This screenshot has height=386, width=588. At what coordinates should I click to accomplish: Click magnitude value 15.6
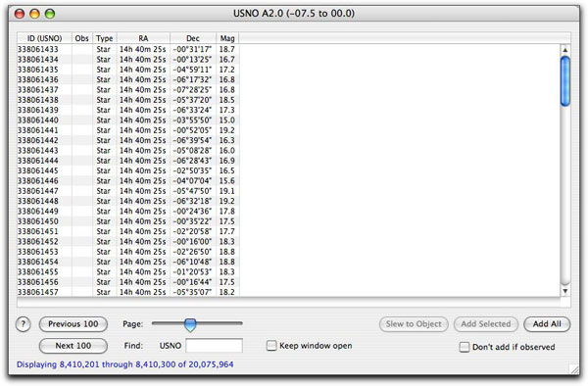[227, 181]
